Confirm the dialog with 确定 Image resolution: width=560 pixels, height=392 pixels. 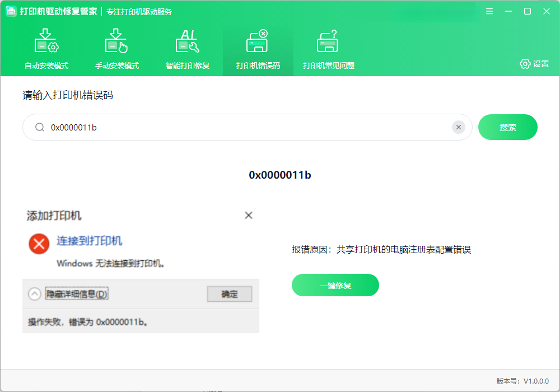[230, 293]
